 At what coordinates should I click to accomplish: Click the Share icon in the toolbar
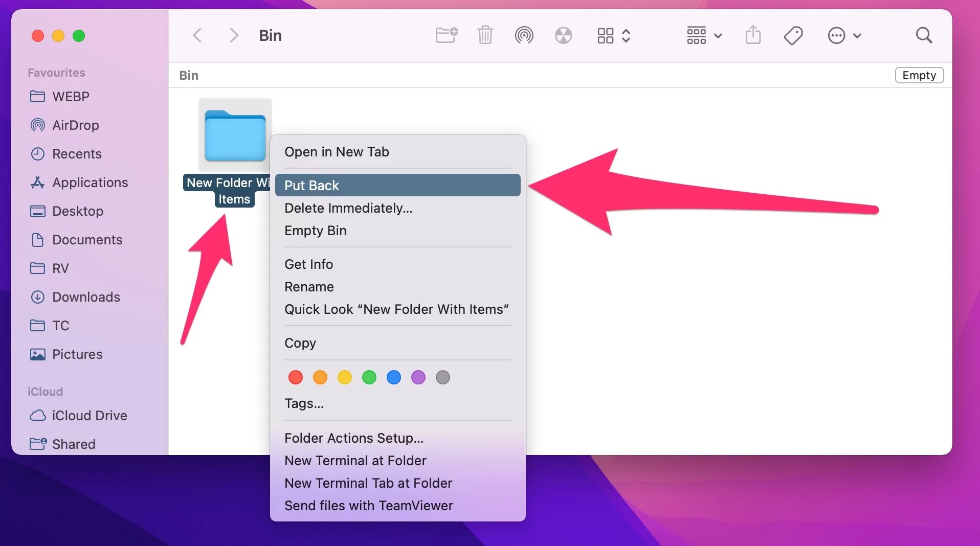[752, 35]
